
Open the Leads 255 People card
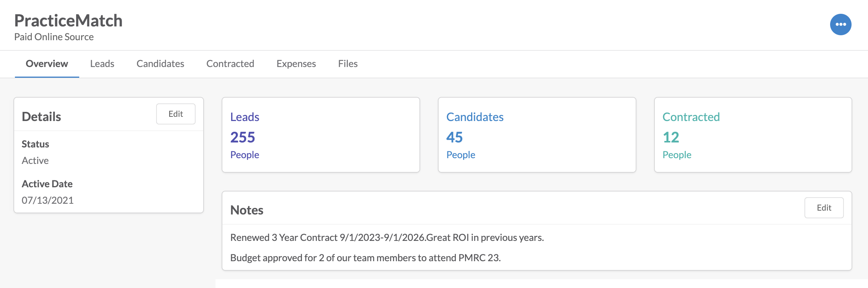[321, 135]
